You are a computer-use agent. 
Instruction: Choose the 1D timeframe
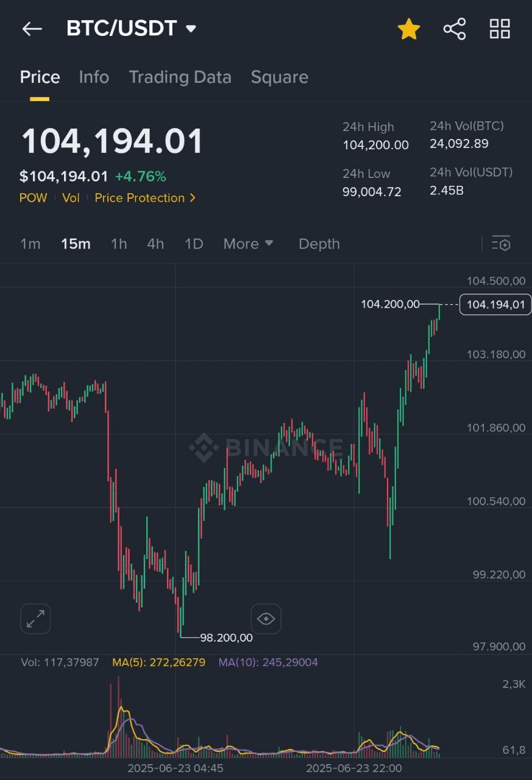[x=194, y=244]
